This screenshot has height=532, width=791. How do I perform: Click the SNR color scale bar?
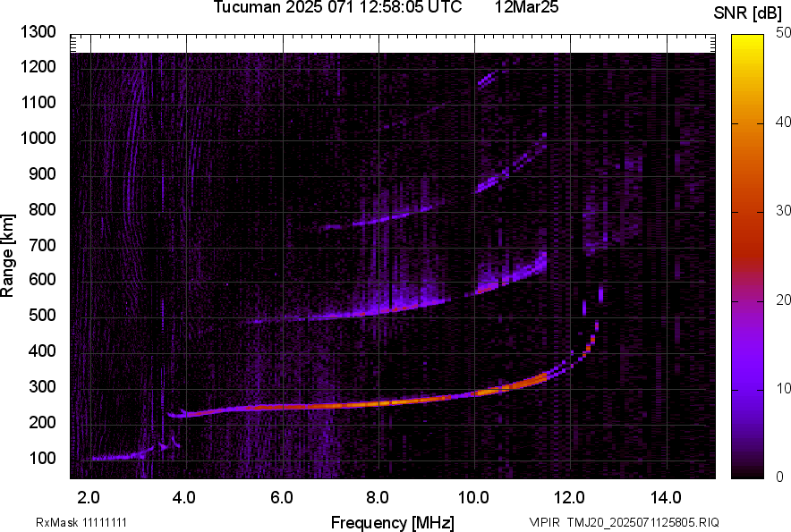(x=748, y=257)
